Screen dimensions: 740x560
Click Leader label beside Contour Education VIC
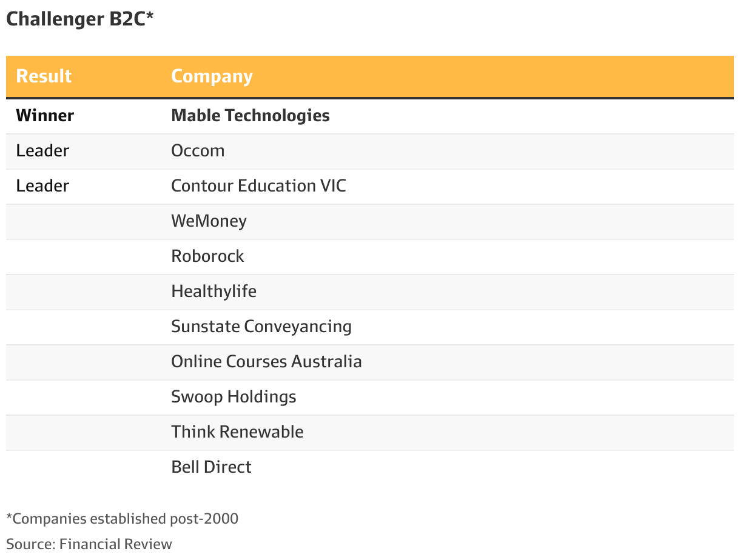(x=42, y=186)
